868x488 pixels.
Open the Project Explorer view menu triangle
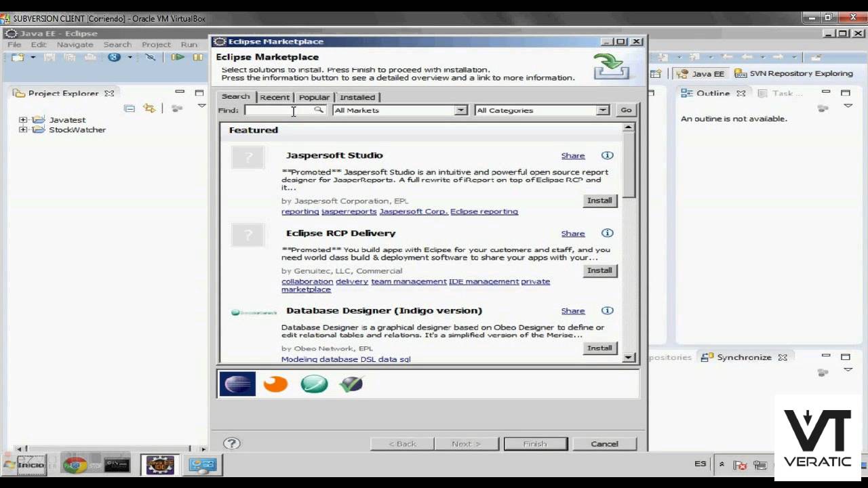(201, 106)
